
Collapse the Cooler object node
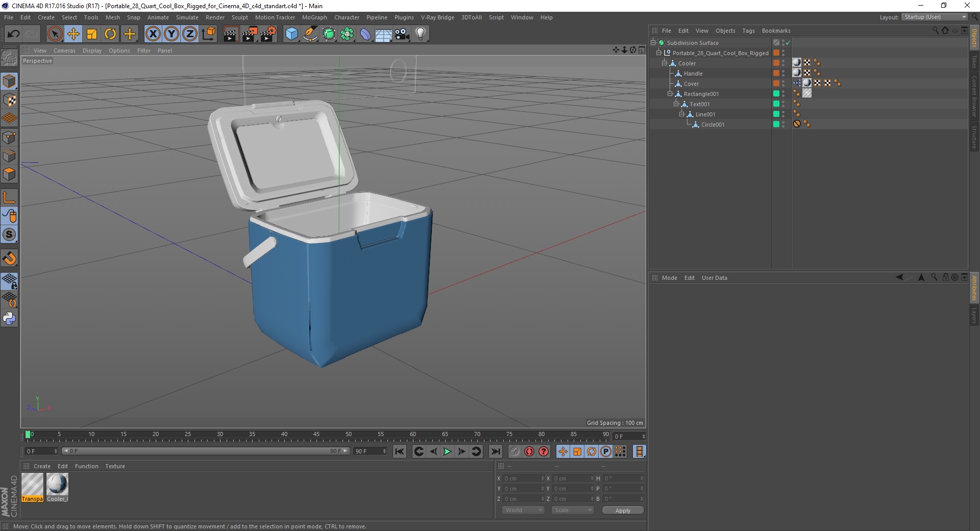click(x=665, y=63)
